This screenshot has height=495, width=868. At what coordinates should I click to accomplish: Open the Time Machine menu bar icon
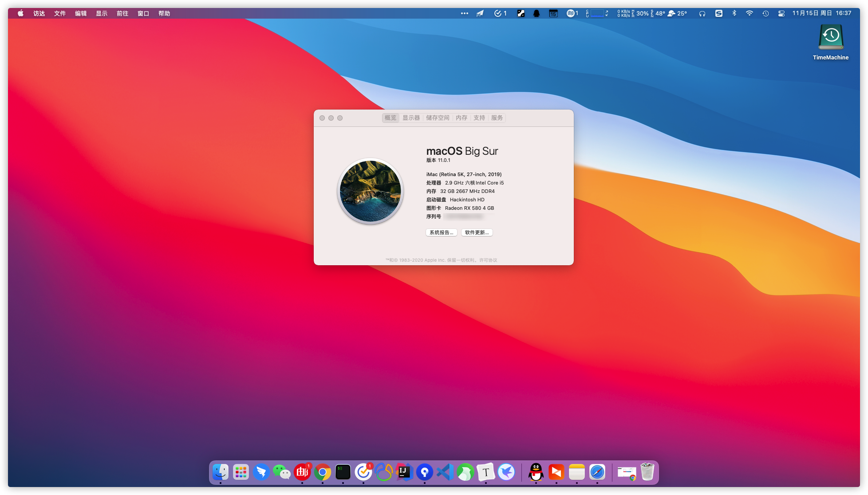coord(765,13)
